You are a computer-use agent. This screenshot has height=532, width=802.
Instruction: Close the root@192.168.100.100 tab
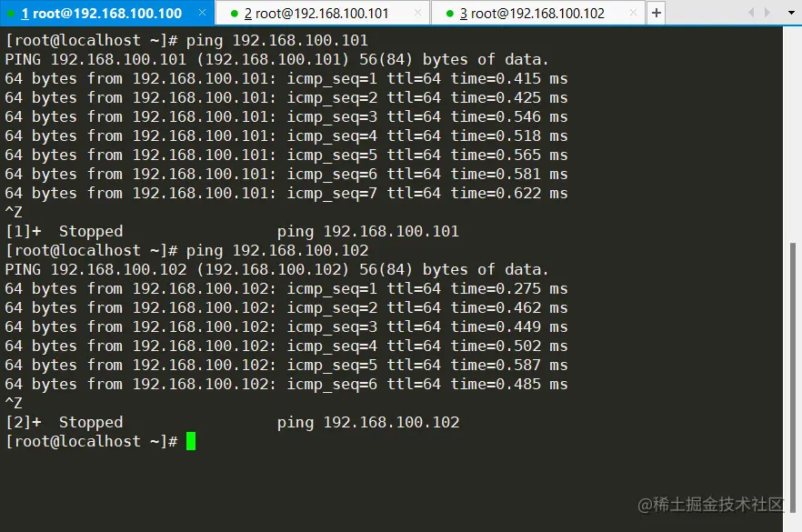click(x=202, y=13)
